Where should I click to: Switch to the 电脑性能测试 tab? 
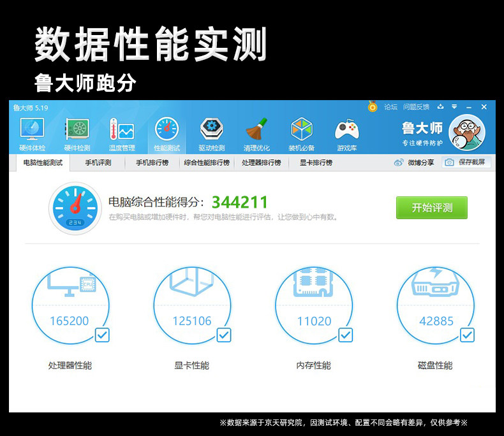click(x=43, y=163)
